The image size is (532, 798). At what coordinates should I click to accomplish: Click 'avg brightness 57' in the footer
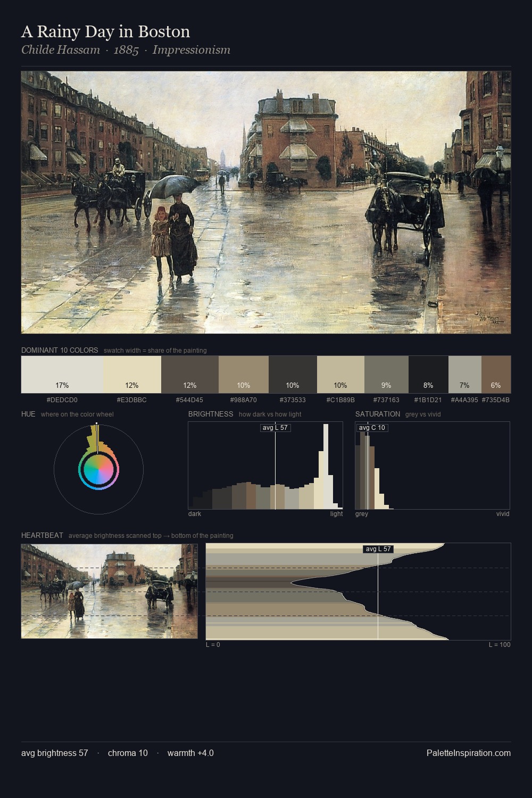55,753
